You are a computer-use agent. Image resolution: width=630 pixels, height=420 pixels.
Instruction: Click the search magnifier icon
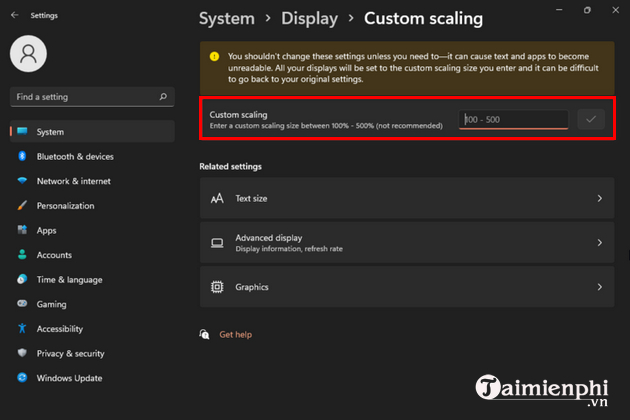coord(163,96)
